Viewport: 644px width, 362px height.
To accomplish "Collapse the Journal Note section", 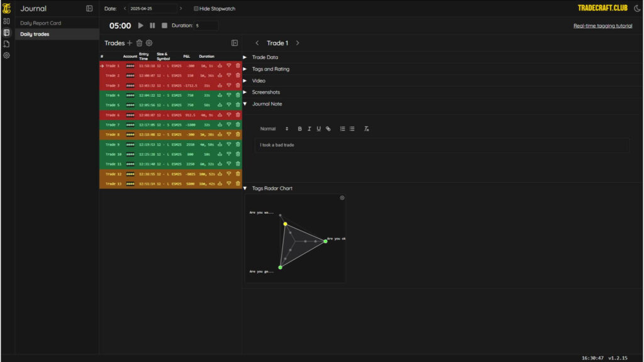I will (x=245, y=104).
